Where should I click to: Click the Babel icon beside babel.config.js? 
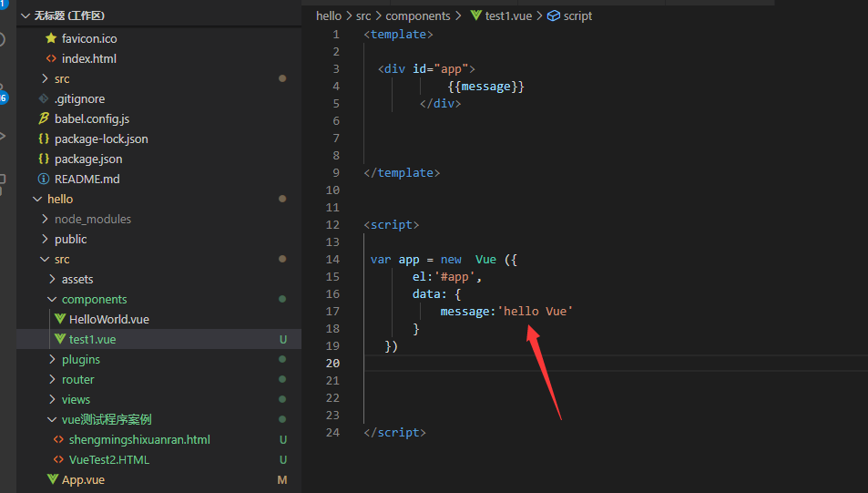pos(43,118)
